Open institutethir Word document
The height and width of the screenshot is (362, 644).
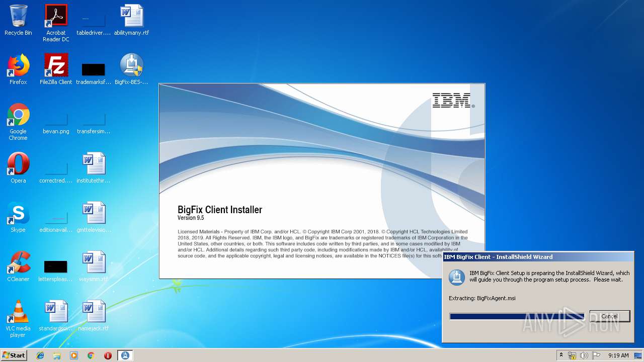click(94, 168)
